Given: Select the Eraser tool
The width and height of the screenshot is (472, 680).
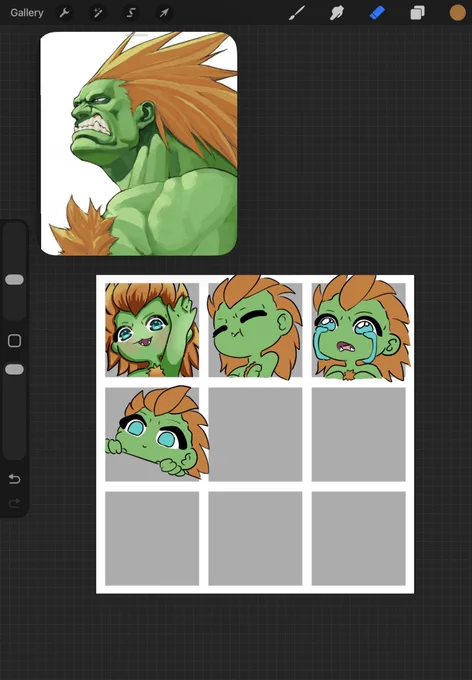Looking at the screenshot, I should tap(377, 13).
